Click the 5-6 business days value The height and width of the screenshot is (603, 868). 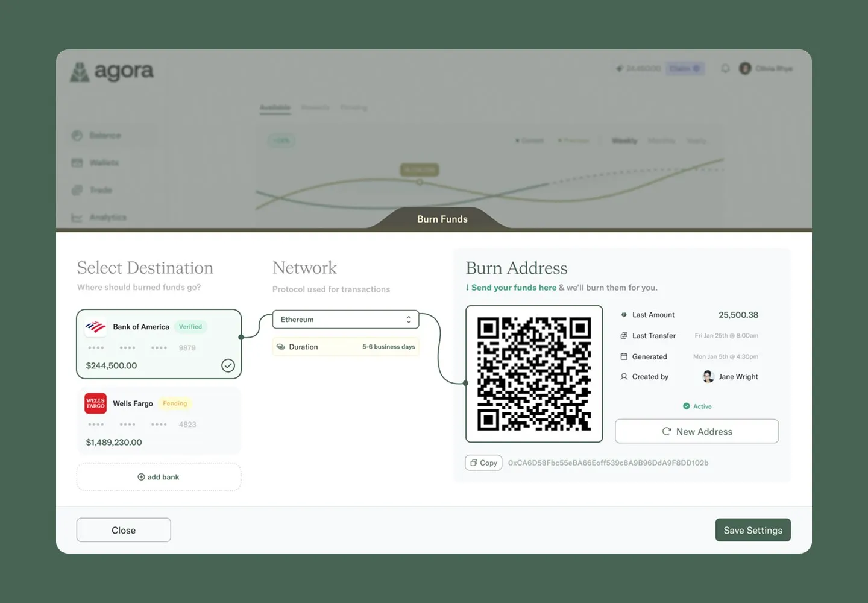pos(389,347)
